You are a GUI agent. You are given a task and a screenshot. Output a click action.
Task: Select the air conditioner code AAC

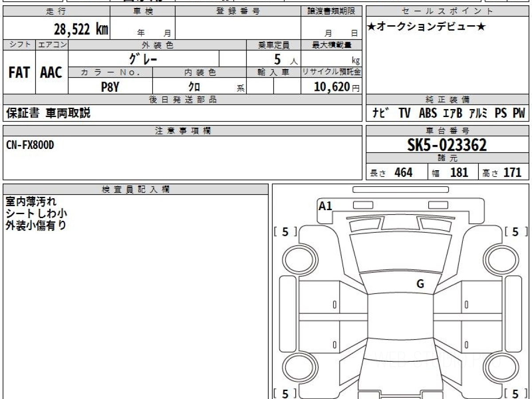(51, 73)
